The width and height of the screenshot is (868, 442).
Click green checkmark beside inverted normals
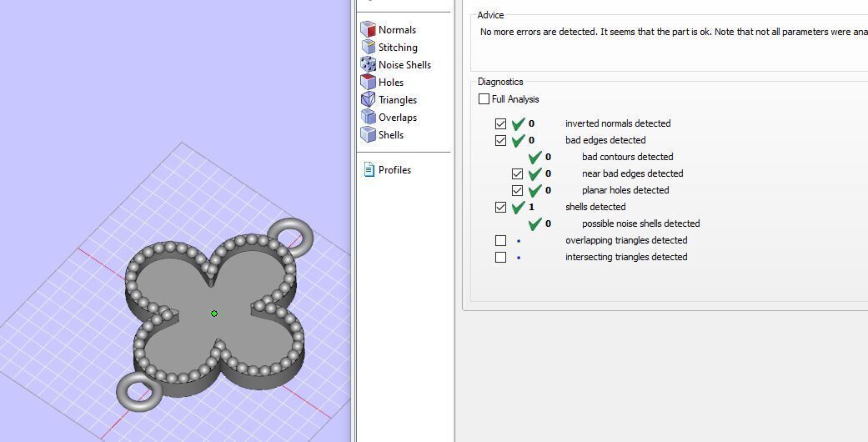(518, 123)
